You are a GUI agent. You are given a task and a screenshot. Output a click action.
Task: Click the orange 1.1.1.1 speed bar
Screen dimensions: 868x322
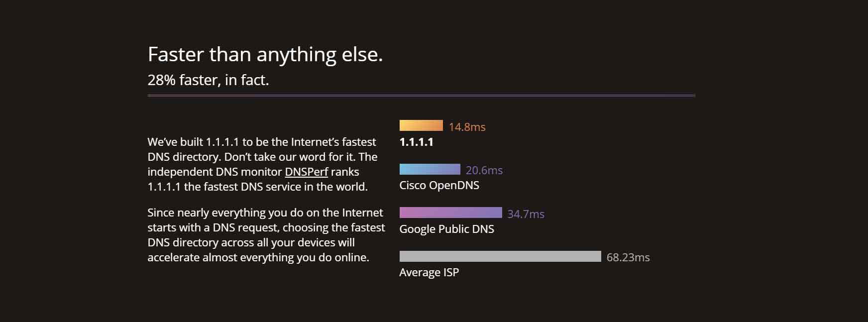421,125
